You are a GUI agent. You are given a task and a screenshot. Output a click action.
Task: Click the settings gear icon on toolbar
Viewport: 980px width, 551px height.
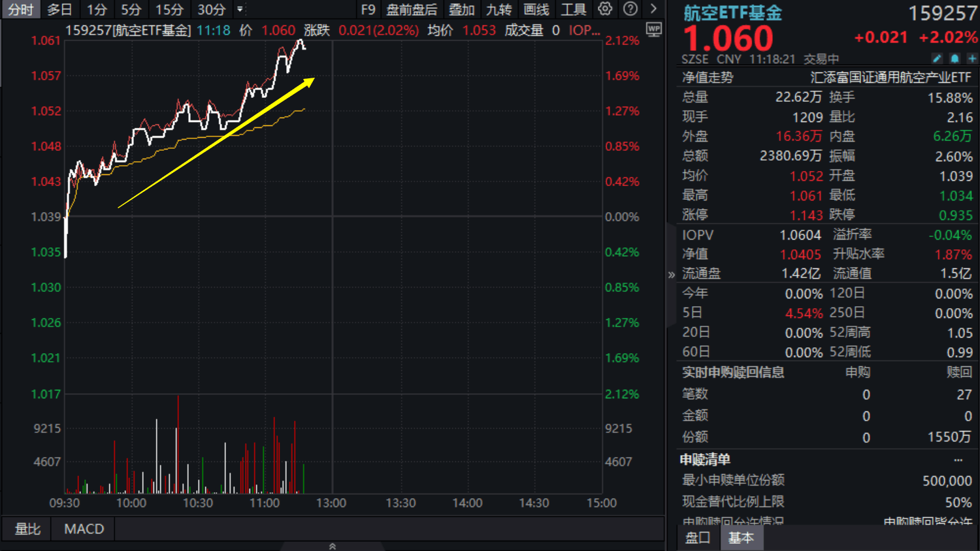604,10
